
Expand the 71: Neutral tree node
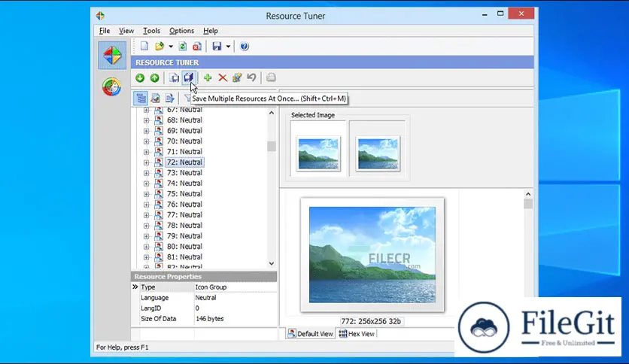click(x=147, y=152)
